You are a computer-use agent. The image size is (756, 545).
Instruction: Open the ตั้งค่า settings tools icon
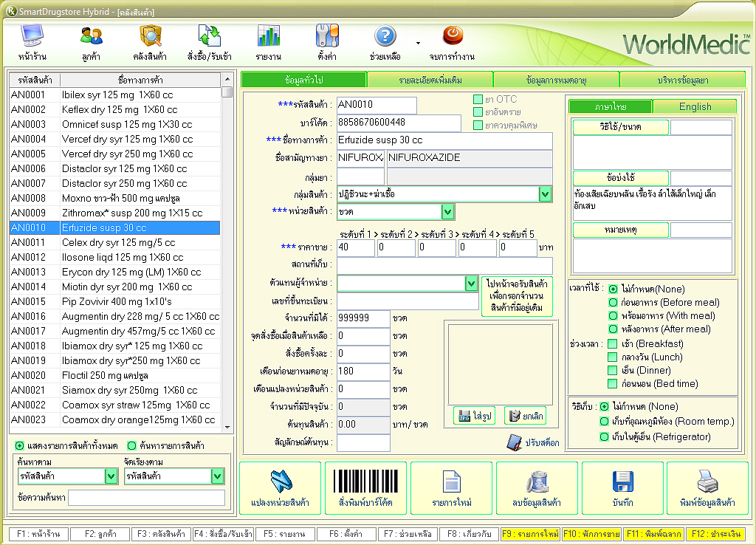click(x=327, y=37)
